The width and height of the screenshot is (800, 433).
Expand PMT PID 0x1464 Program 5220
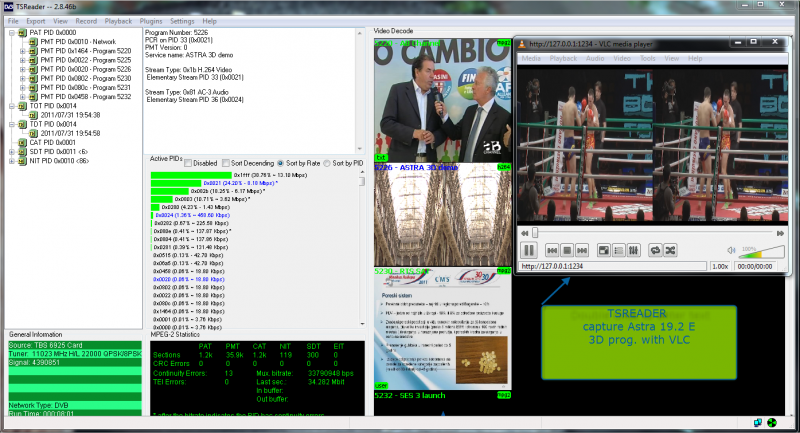click(22, 51)
